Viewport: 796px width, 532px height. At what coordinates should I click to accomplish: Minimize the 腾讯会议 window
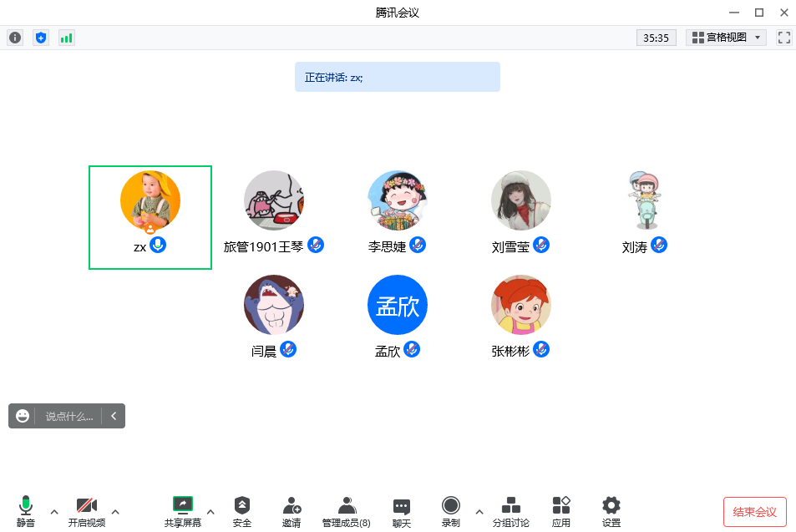(x=734, y=13)
